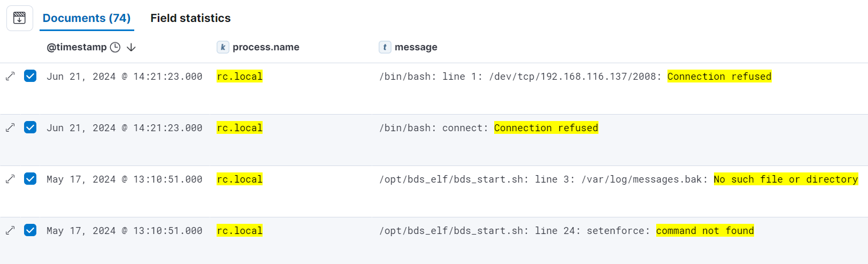Open the saved-documents download icon

(x=19, y=18)
